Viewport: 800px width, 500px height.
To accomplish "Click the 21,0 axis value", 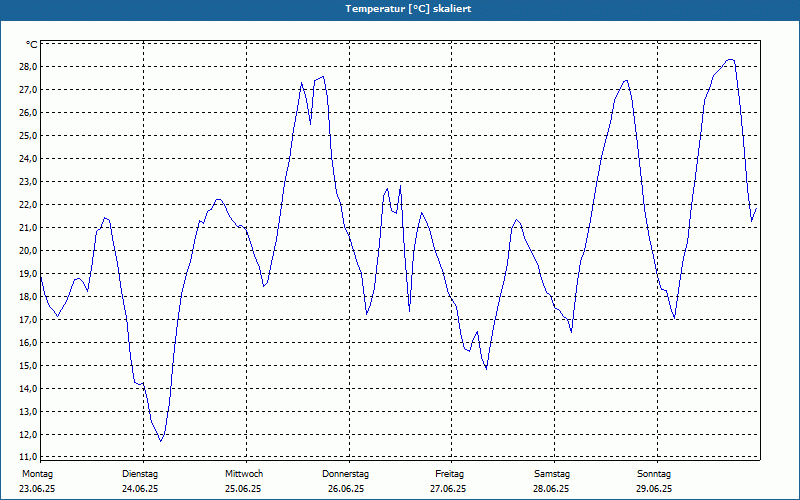I will [29, 228].
